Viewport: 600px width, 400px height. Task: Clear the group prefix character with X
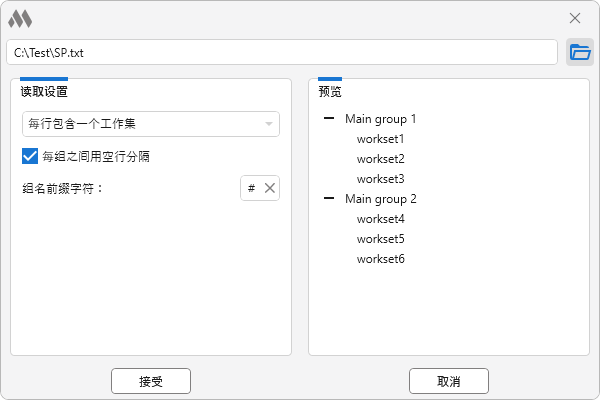(x=270, y=188)
